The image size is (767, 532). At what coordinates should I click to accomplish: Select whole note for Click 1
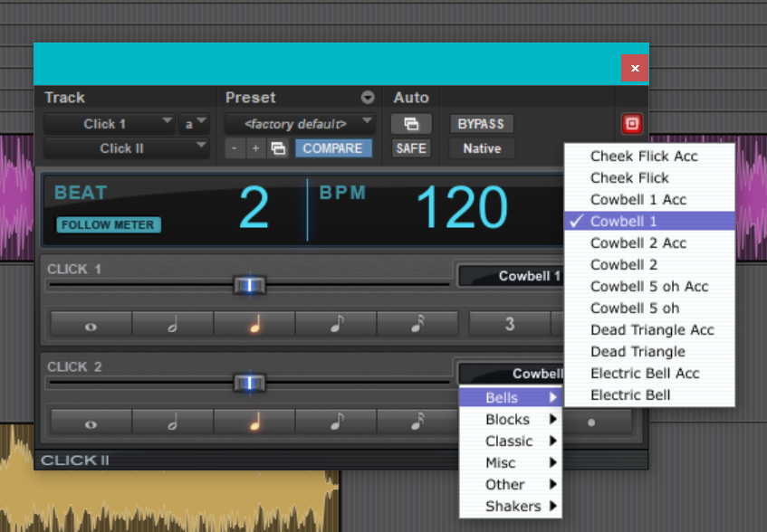(x=91, y=324)
